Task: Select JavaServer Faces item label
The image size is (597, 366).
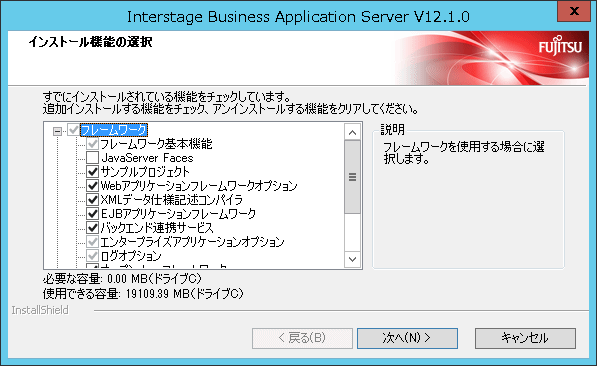Action: click(147, 158)
